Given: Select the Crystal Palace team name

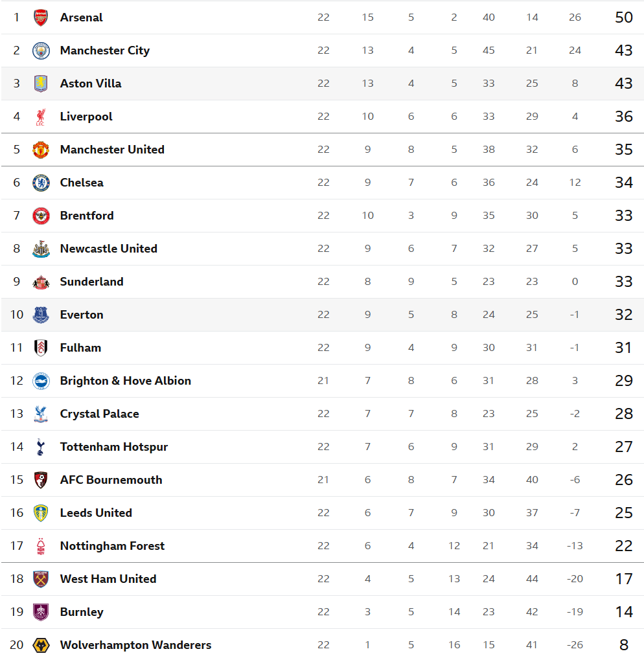Looking at the screenshot, I should [99, 414].
